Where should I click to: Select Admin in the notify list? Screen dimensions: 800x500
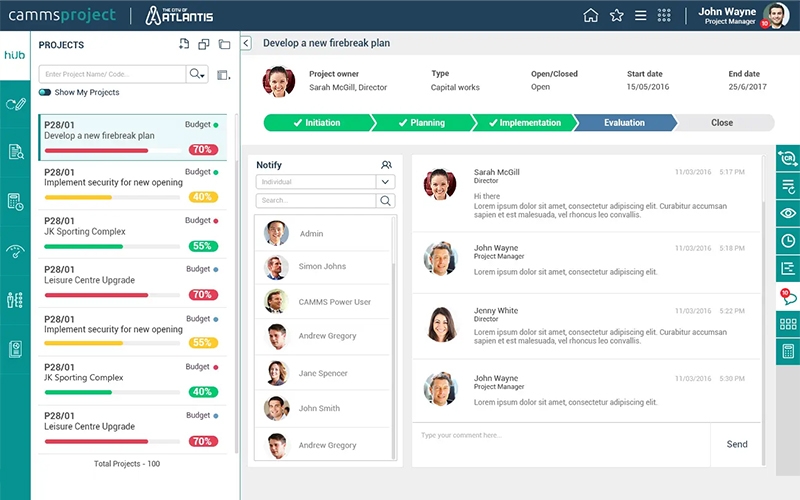322,233
